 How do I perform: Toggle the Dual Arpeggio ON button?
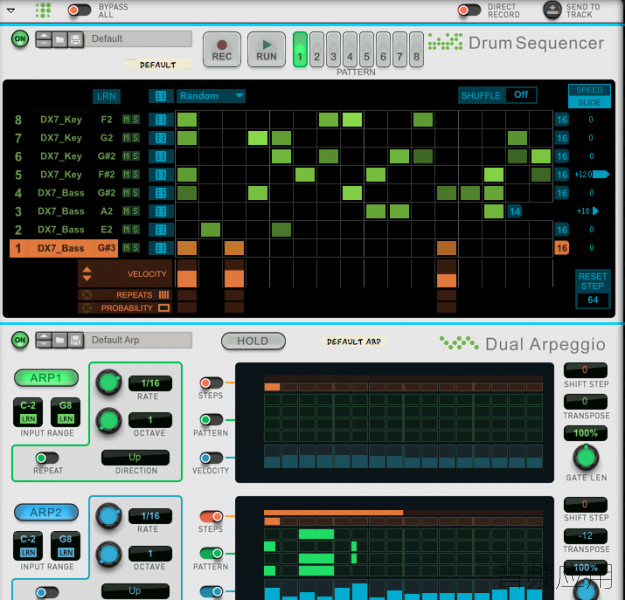click(20, 340)
